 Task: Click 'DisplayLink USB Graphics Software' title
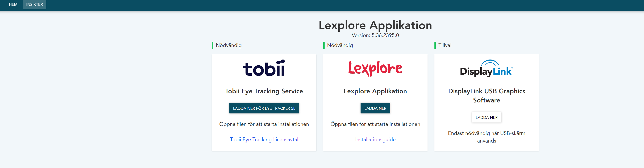click(487, 96)
